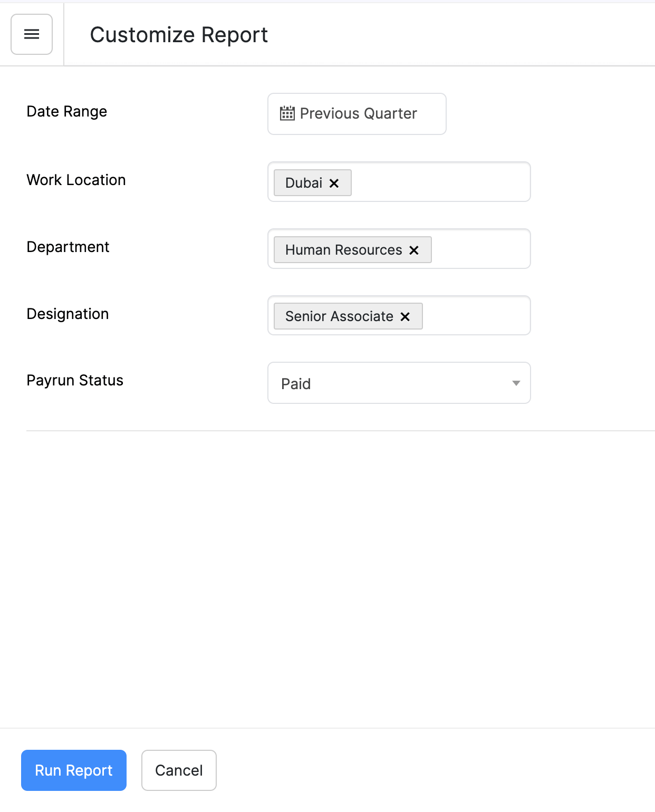Viewport: 655px width, 812px height.
Task: Select the Human Resources tag label
Action: click(x=343, y=250)
